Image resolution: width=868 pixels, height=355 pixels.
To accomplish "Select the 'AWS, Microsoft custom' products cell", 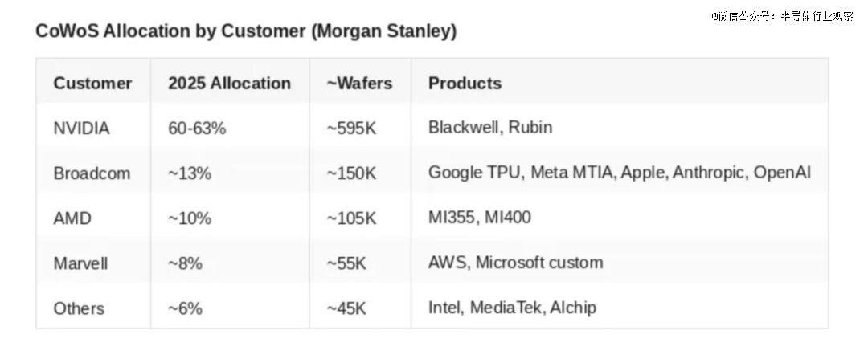I will [x=515, y=263].
